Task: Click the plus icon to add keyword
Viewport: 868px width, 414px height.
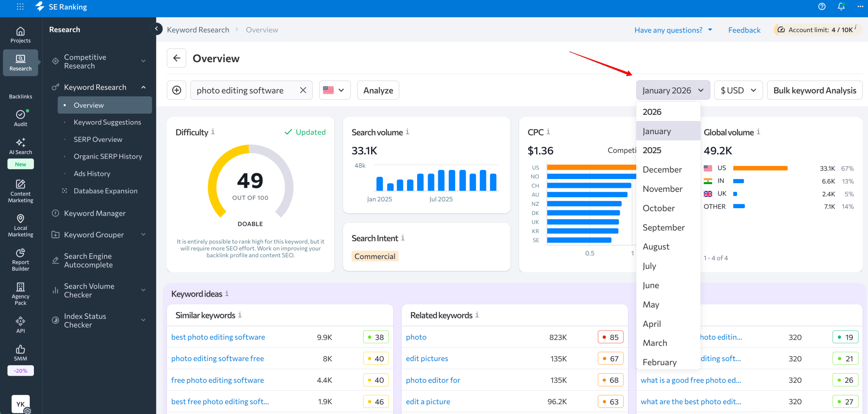Action: point(176,90)
